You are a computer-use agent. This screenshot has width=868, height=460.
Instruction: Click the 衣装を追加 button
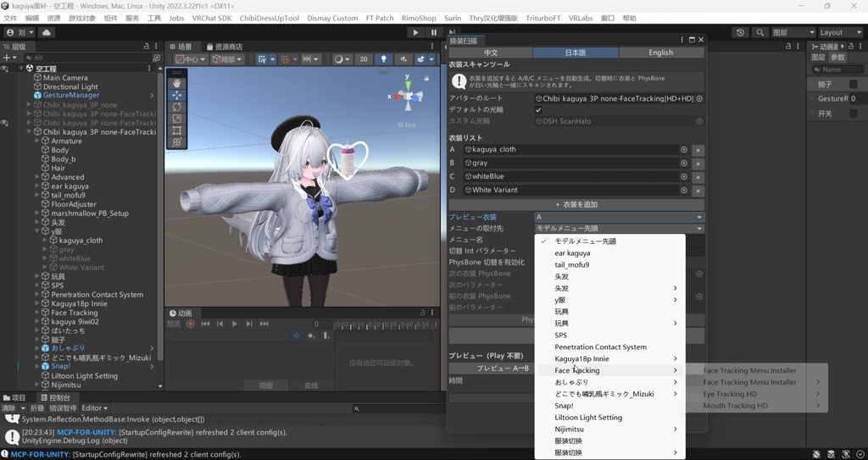pos(576,205)
